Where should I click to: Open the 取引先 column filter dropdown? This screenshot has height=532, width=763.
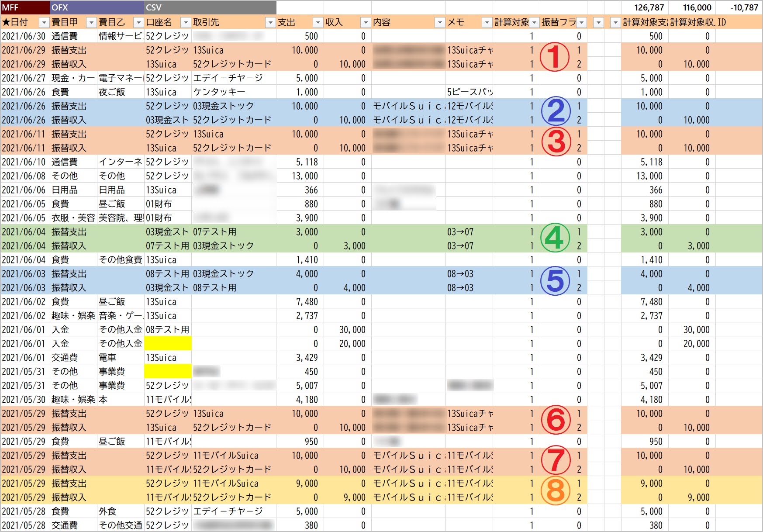(270, 22)
